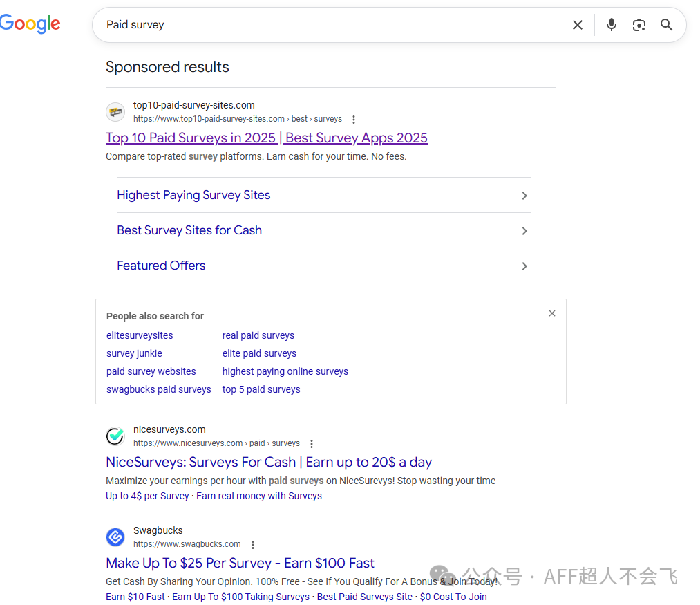Image resolution: width=700 pixels, height=605 pixels.
Task: Click top10-paid-survey-sites.com favicon
Action: point(115,112)
